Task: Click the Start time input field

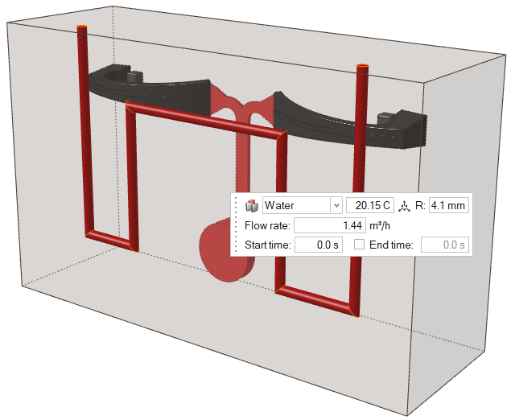Action: click(318, 245)
